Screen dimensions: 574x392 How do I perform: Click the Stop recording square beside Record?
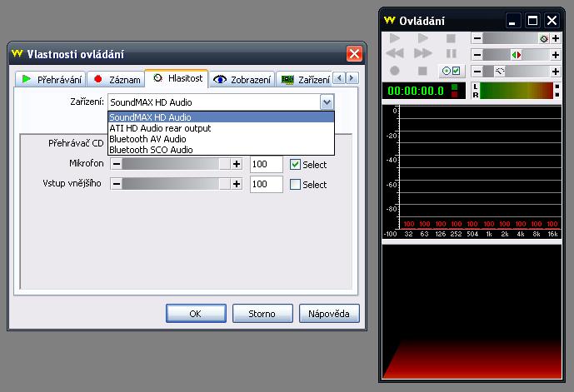[x=423, y=71]
